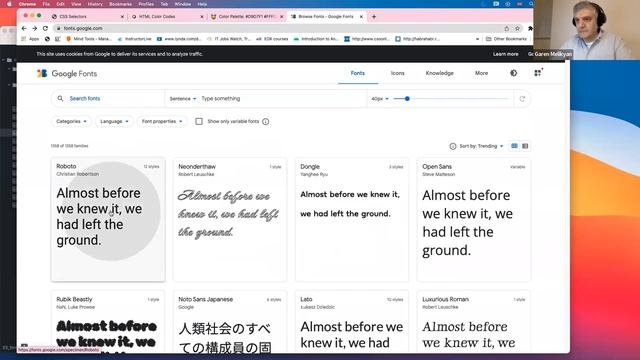Viewport: 640px width, 360px height.
Task: Open the View menu in menu bar
Action: (76, 4)
